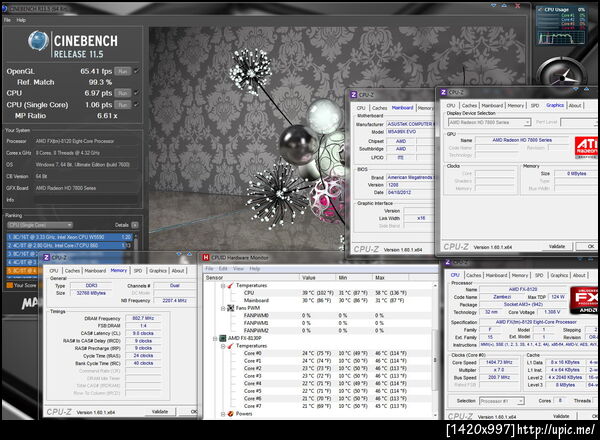Select ranking row 1 Intel Xeon CPU W5590
This screenshot has height=440, width=600.
[x=70, y=237]
